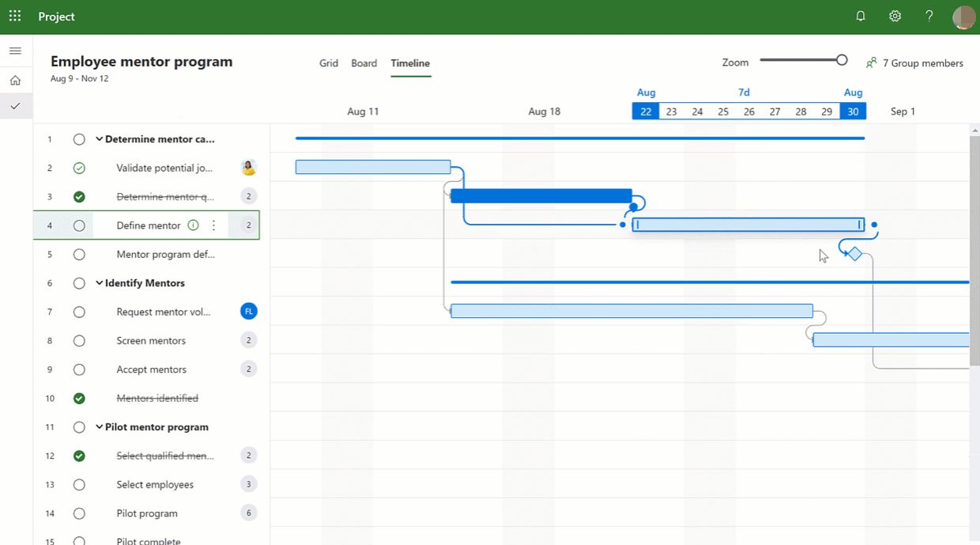Collapse the Determine mentor ca... group
Viewport: 980px width, 545px height.
[x=100, y=139]
